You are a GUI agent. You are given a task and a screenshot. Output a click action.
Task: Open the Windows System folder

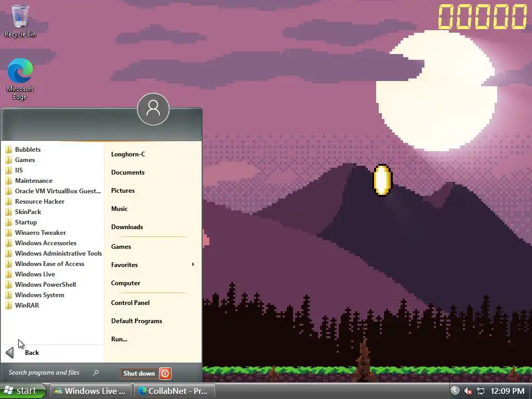(54, 295)
